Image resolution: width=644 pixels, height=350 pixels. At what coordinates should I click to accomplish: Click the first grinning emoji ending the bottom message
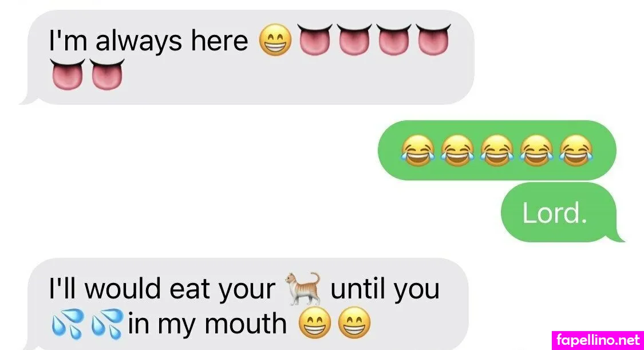315,323
